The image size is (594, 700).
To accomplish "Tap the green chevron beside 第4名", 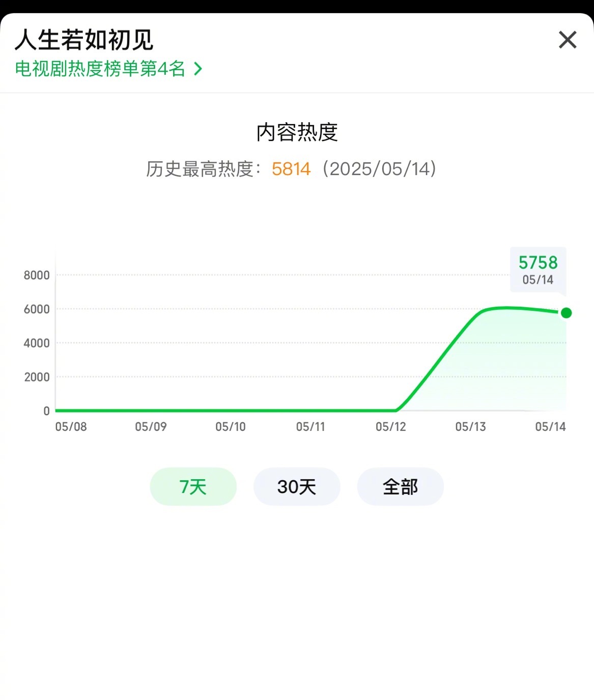I will [198, 69].
